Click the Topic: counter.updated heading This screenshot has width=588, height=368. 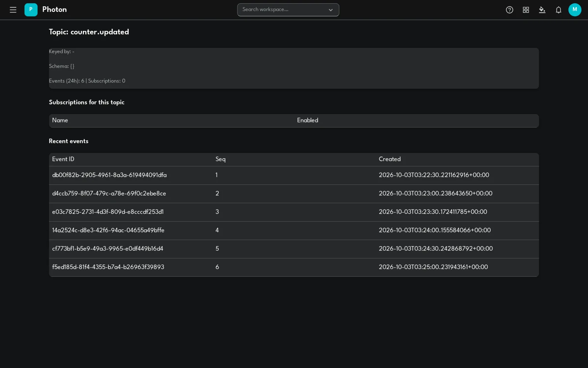click(x=89, y=32)
